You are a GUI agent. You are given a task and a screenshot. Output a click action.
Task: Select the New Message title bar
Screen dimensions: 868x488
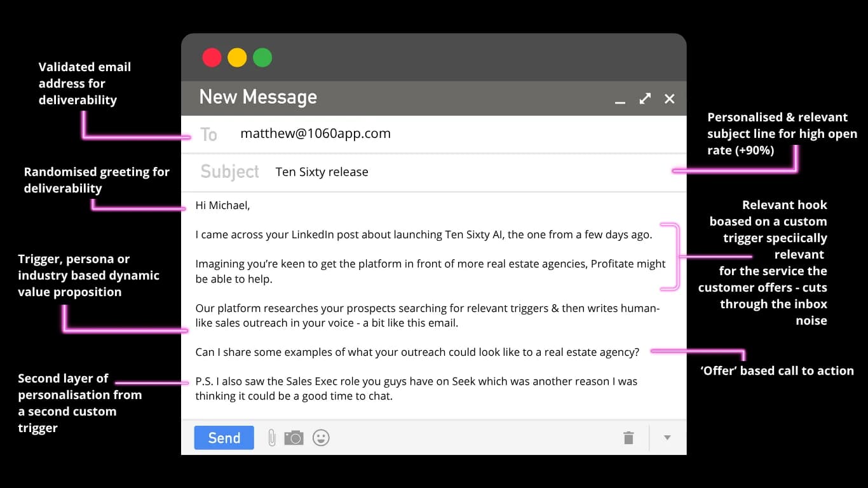[x=258, y=97]
